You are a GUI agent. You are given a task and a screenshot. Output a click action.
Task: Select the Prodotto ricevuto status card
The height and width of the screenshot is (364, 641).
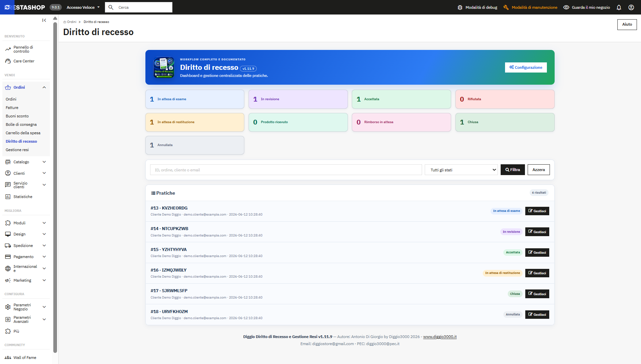pos(298,122)
